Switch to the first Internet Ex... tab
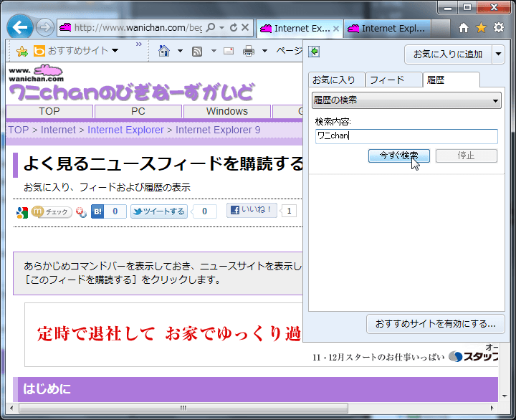 298,29
